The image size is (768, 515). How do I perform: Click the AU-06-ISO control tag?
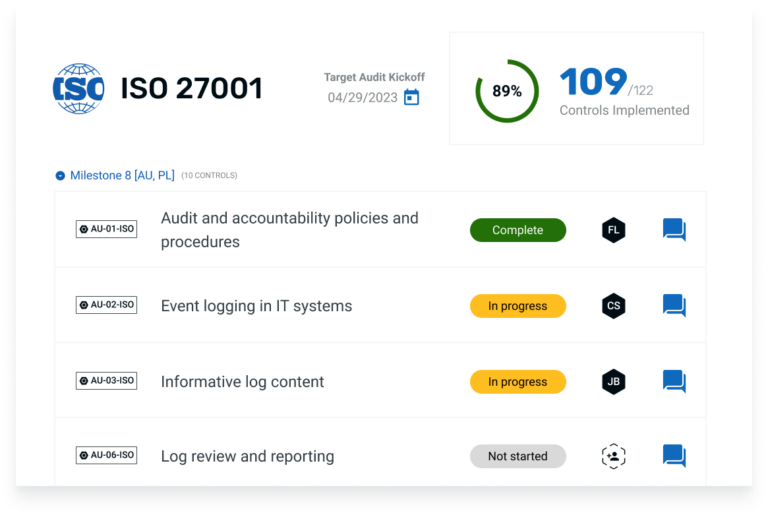(106, 455)
